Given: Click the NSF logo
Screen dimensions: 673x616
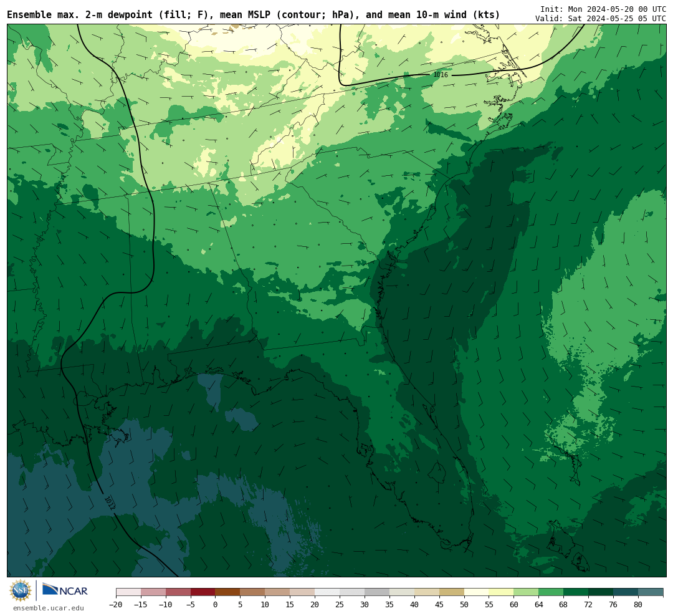Looking at the screenshot, I should 21,590.
